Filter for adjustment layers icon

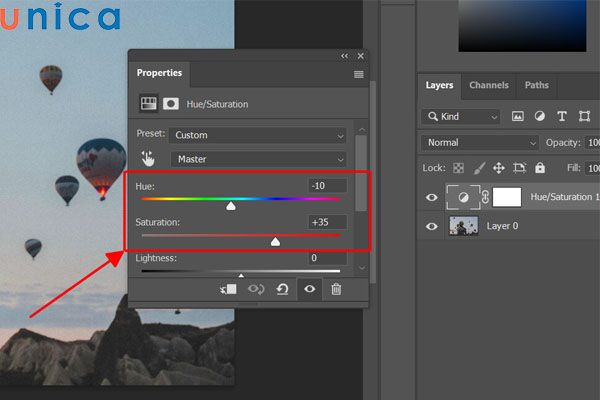540,116
